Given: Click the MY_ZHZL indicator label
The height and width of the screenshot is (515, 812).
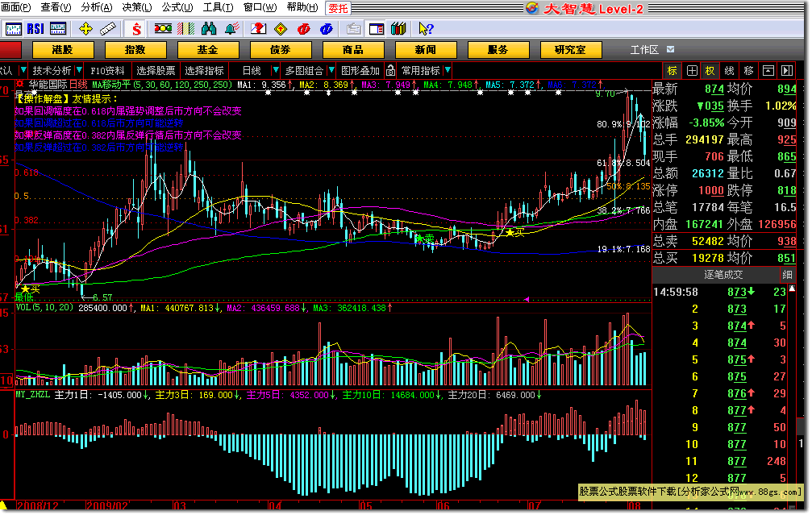Looking at the screenshot, I should click(33, 395).
